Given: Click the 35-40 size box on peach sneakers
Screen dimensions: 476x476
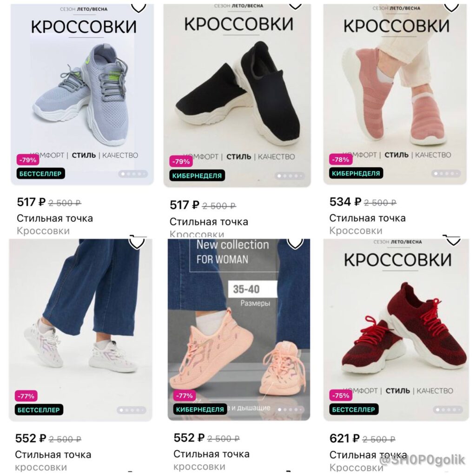Looking at the screenshot, I should pos(252,289).
